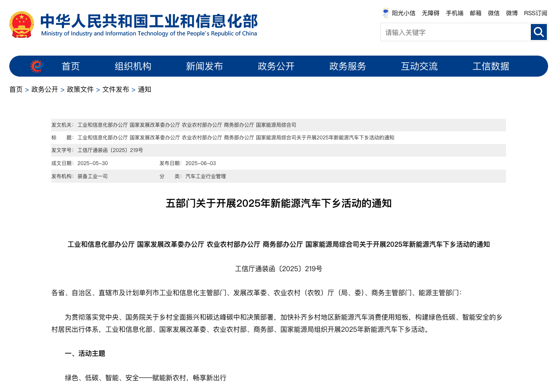This screenshot has width=554, height=392.
Task: Open the 微博 link
Action: [x=512, y=13]
